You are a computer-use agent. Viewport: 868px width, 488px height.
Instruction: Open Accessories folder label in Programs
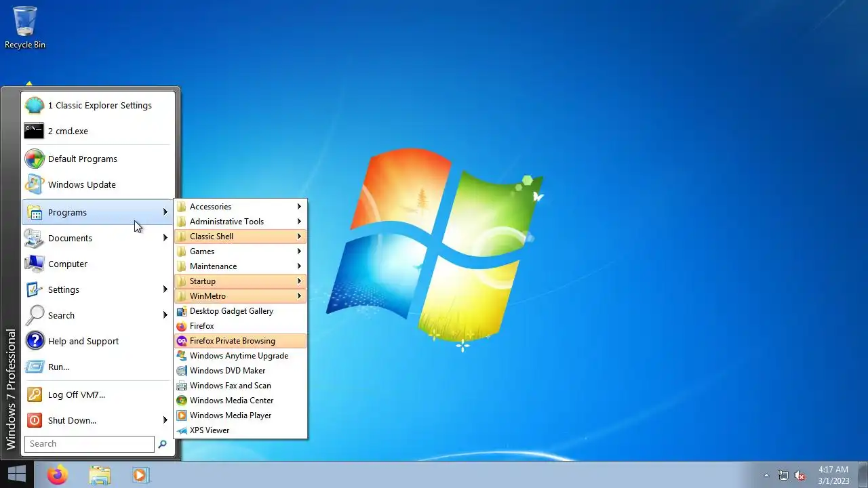click(x=210, y=207)
